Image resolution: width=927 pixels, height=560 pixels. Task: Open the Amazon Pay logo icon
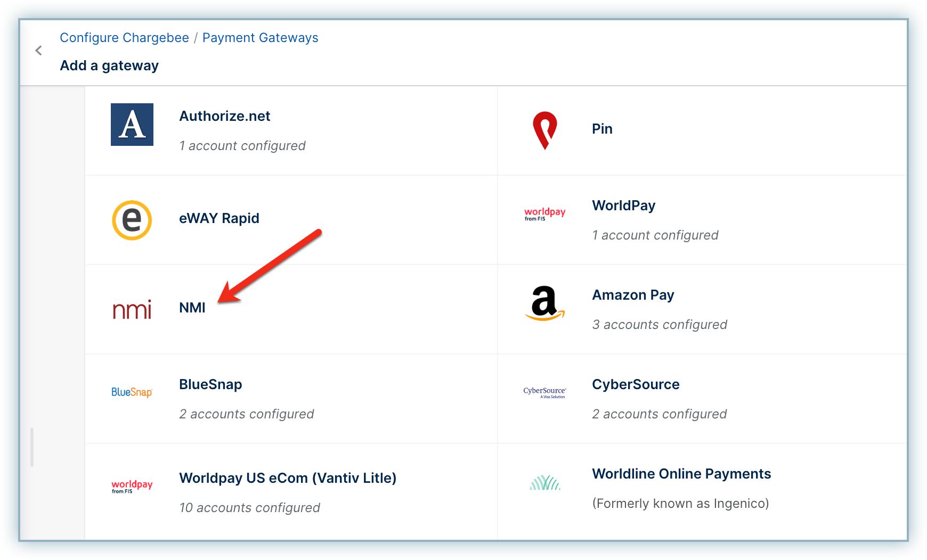pos(545,303)
